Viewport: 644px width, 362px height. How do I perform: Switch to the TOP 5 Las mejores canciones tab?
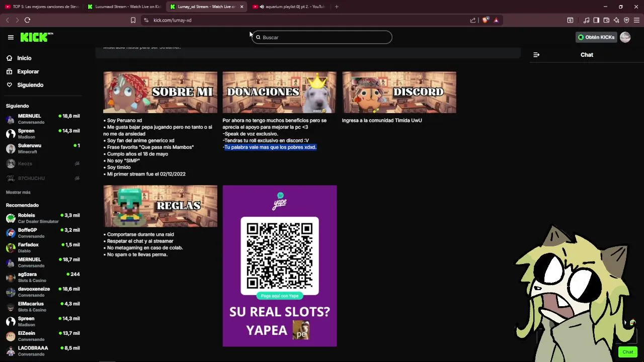point(42,7)
